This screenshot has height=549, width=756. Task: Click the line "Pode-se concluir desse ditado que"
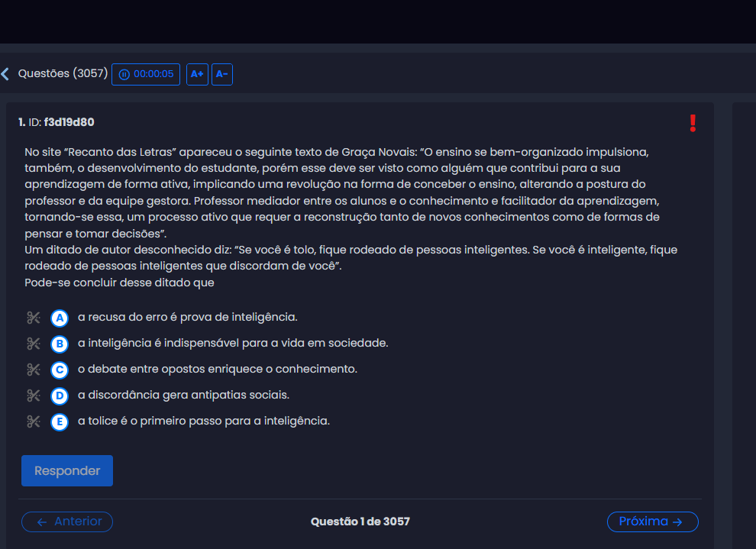[120, 283]
